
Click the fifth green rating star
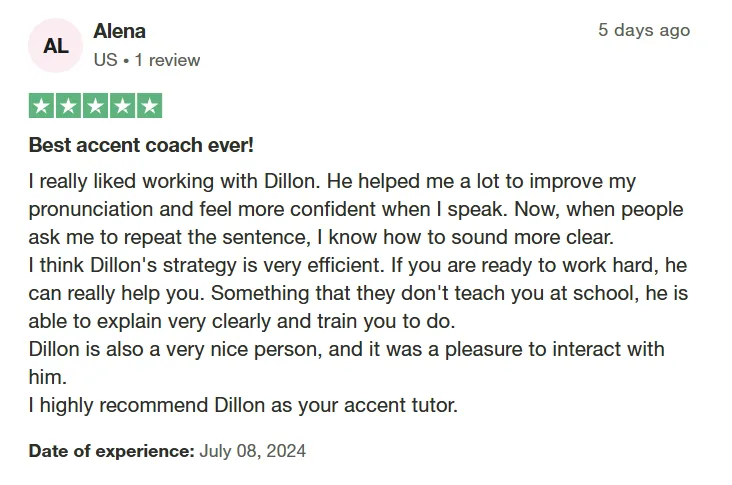click(x=150, y=105)
